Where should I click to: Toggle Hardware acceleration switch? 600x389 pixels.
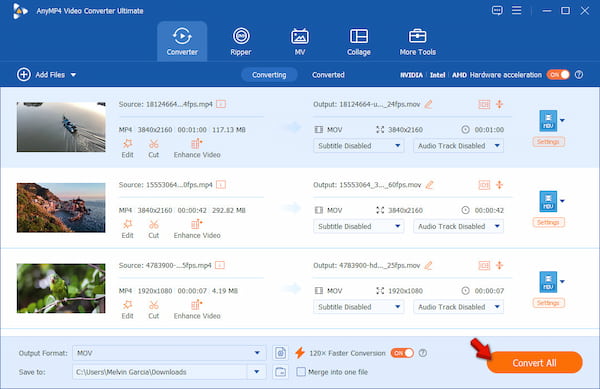pos(558,75)
